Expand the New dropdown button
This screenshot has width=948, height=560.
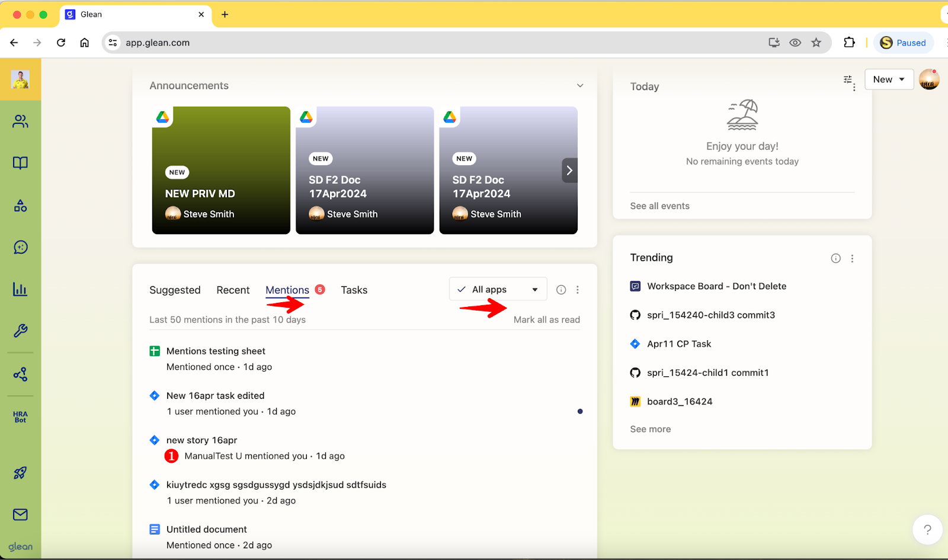click(x=889, y=79)
